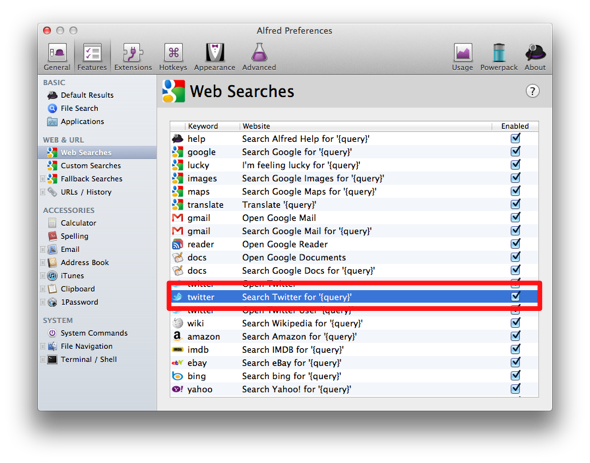Click the reader RSS row icon
This screenshot has height=463, width=590.
[177, 244]
